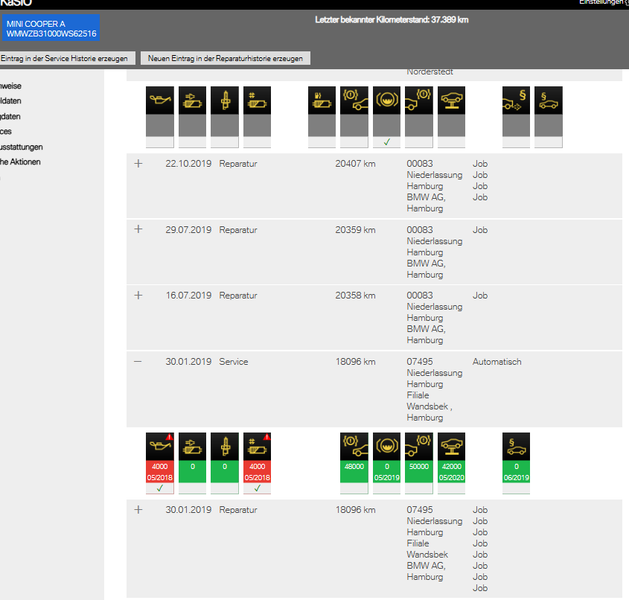The image size is (629, 600).
Task: Click 'Neuen Eintrag in der Reparaturhistorie erzeugen' button
Action: (x=225, y=58)
